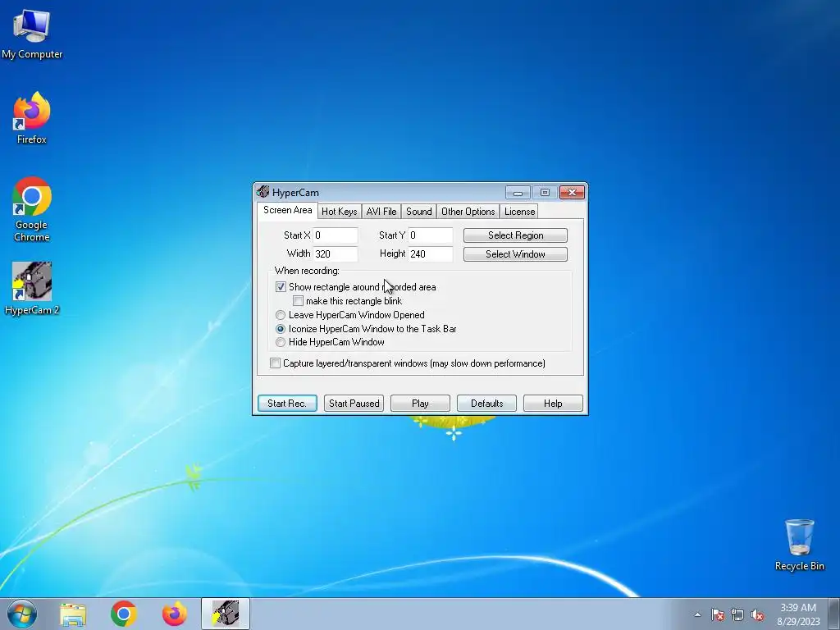This screenshot has height=630, width=840.
Task: Close the HyperCam window
Action: 572,192
